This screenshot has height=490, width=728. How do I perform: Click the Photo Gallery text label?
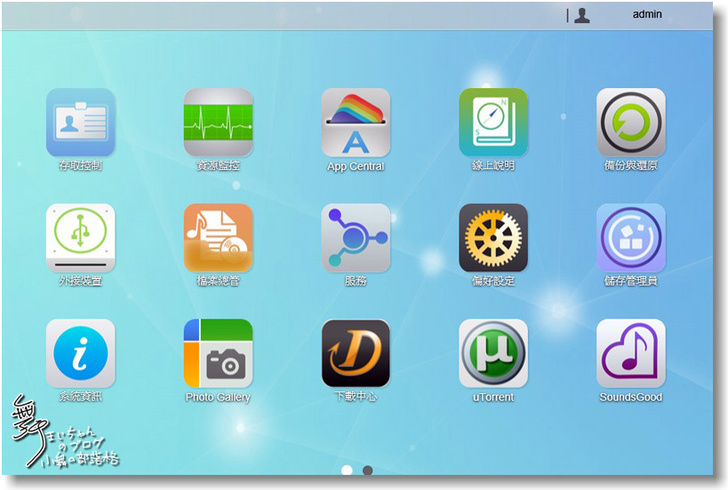218,397
